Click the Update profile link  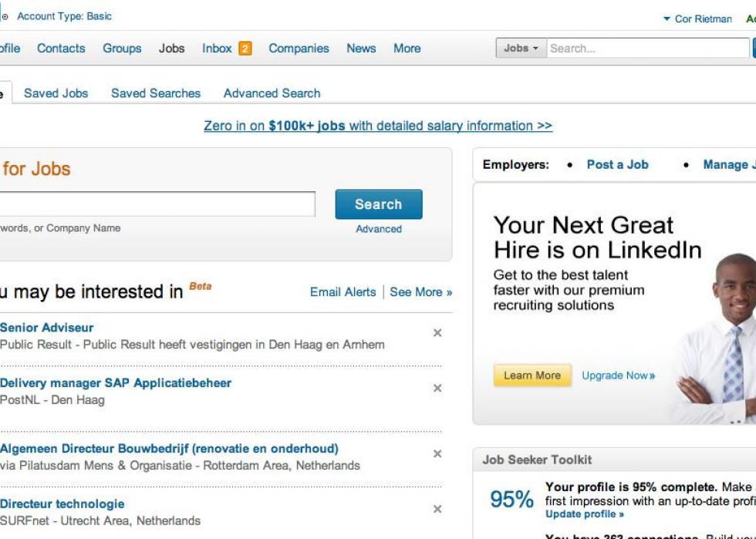pyautogui.click(x=585, y=514)
